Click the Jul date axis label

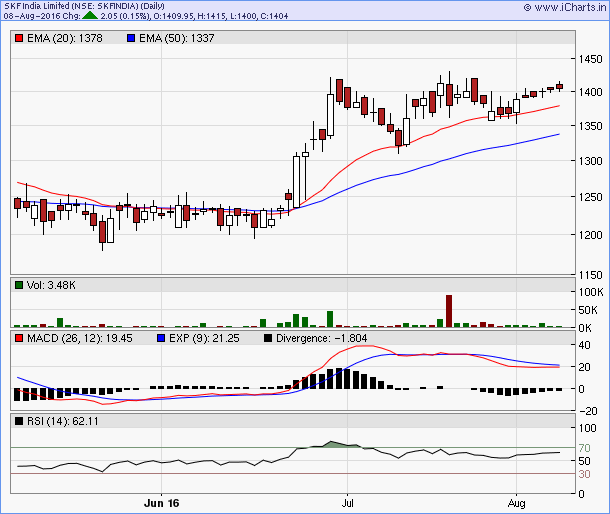pos(347,503)
